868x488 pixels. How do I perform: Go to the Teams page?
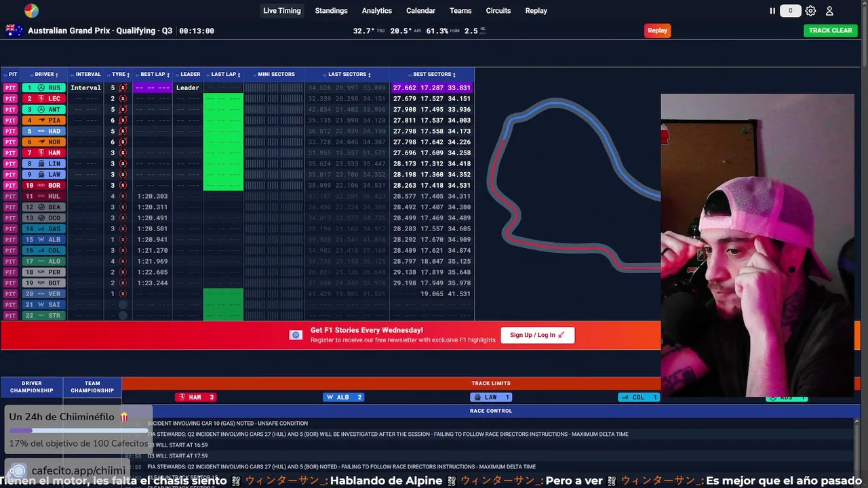[x=460, y=11]
